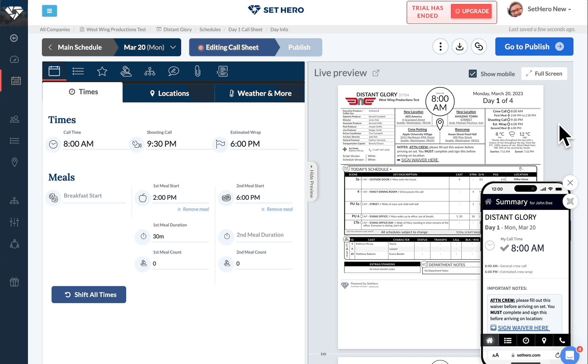Select the calendar tab icon in the editor toolbar

pos(54,71)
